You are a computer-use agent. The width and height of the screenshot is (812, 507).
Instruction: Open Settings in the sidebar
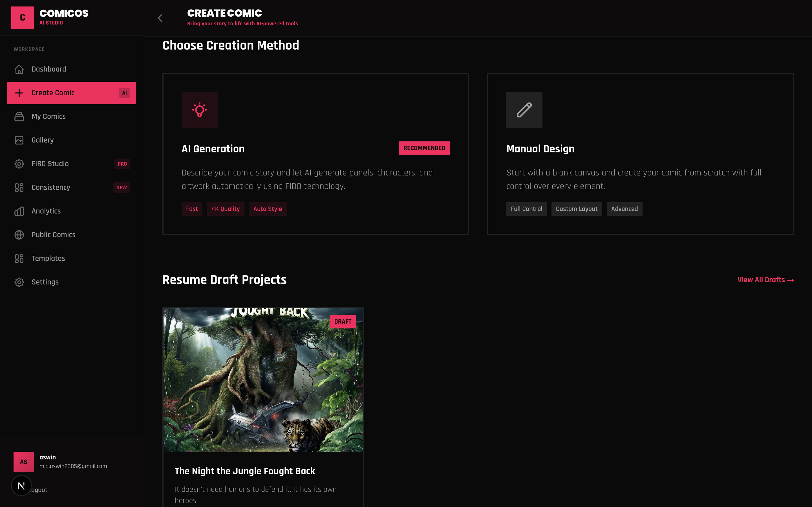pyautogui.click(x=45, y=282)
